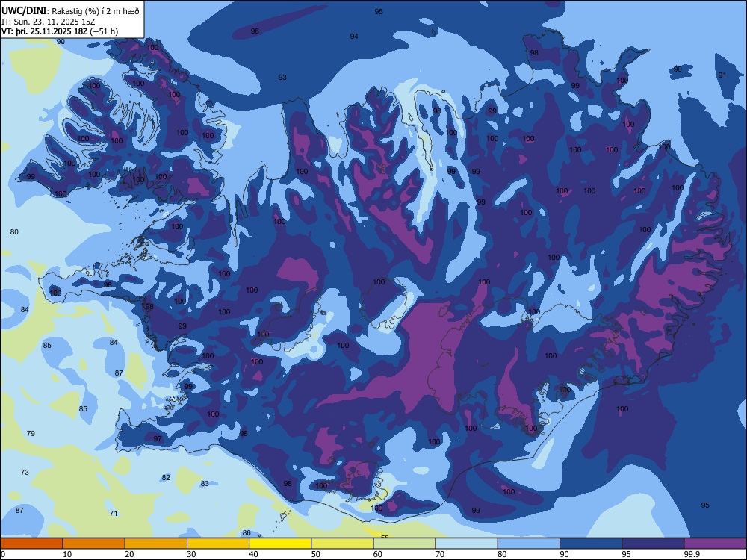Click the purple above-99.9 legend swatch
The width and height of the screenshot is (747, 560).
pyautogui.click(x=715, y=544)
